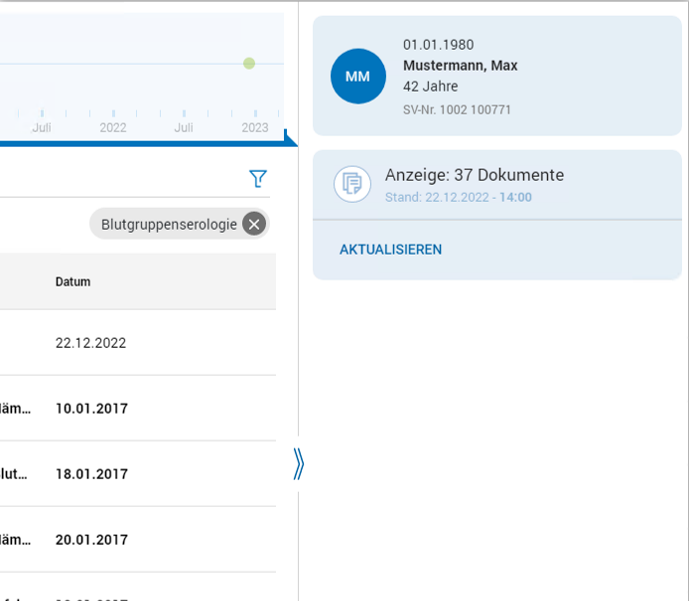Click the Stand 22.12.2022 timestamp text
Viewport: 689px width, 601px height.
point(458,197)
